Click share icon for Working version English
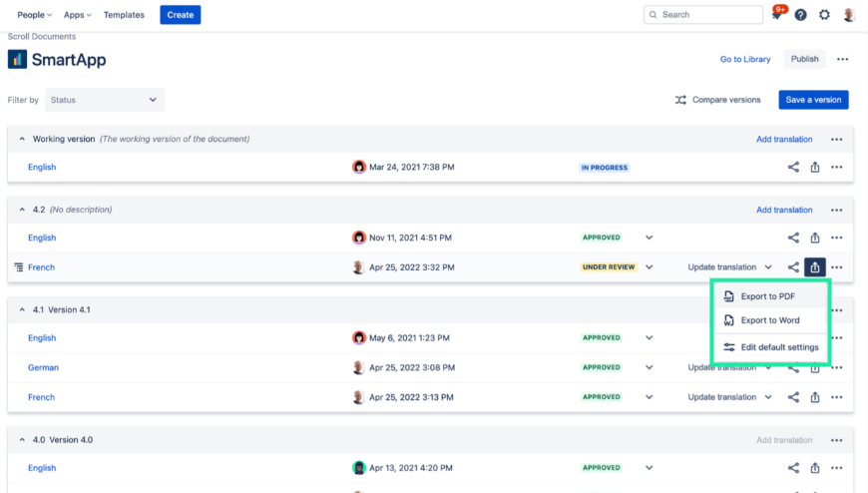 (793, 168)
